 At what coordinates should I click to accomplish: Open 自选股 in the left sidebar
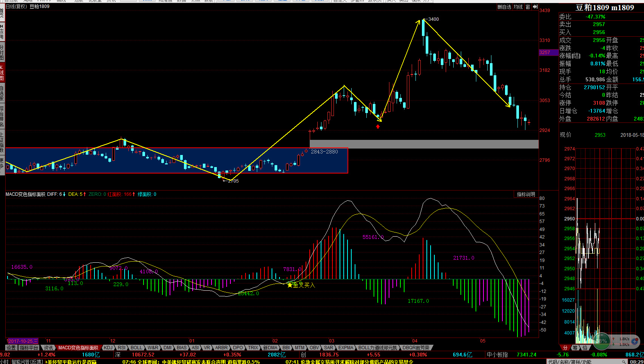coord(2,94)
